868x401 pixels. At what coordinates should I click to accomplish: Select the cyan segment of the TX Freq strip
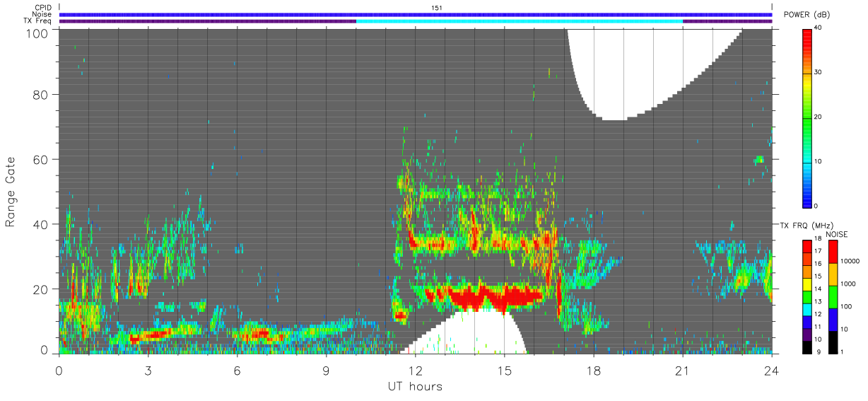point(520,21)
